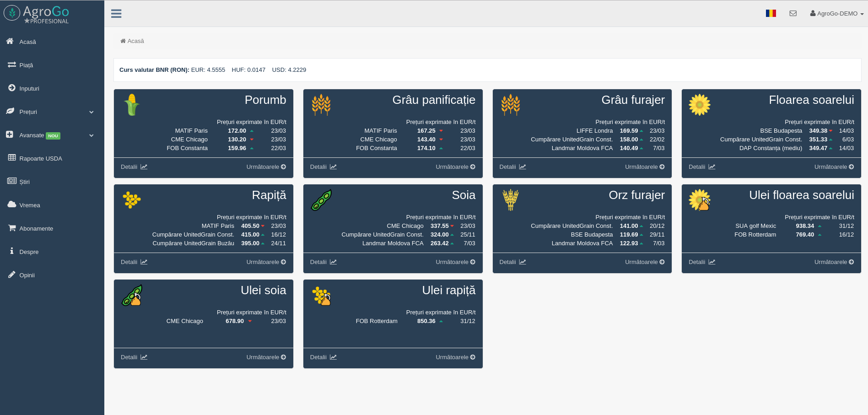Click the Știri newspaper icon

[12, 181]
